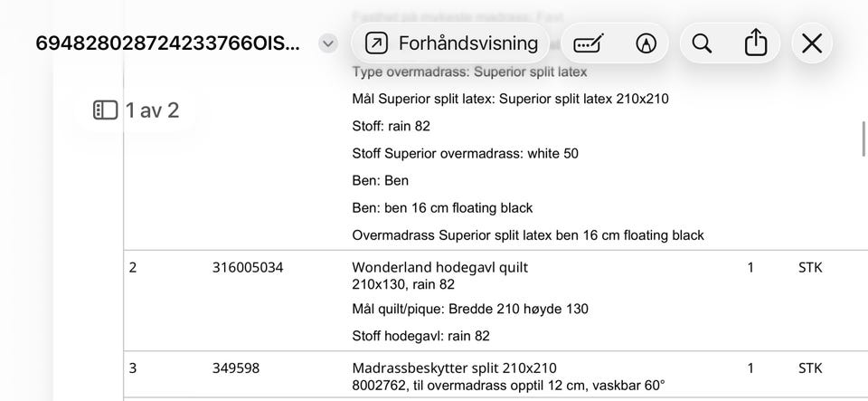The image size is (868, 401).
Task: Tap the Share icon
Action: click(756, 43)
